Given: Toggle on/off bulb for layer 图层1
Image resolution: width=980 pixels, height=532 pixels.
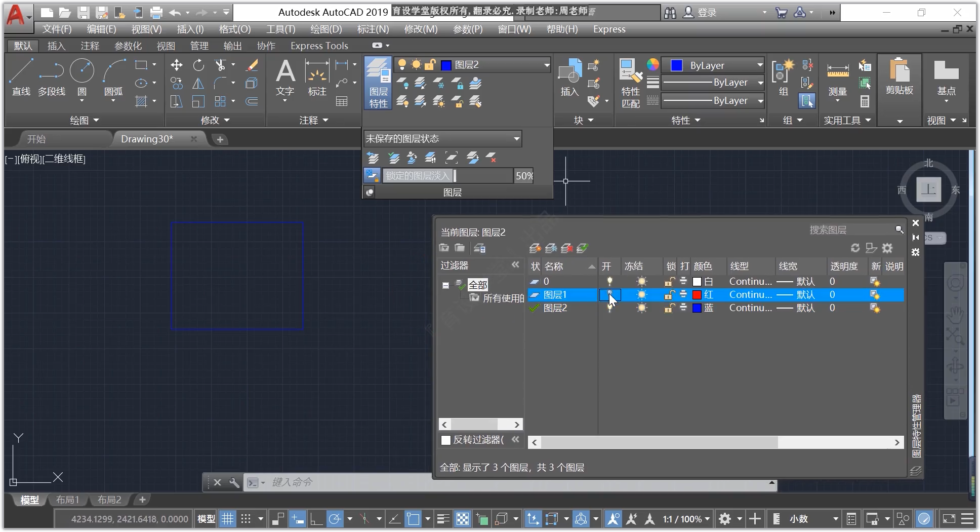Looking at the screenshot, I should tap(609, 294).
